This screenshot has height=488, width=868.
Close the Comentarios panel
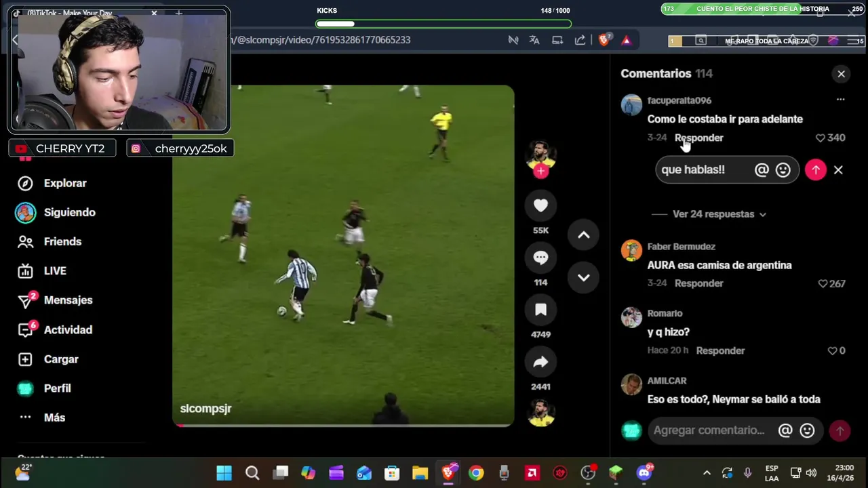click(841, 74)
